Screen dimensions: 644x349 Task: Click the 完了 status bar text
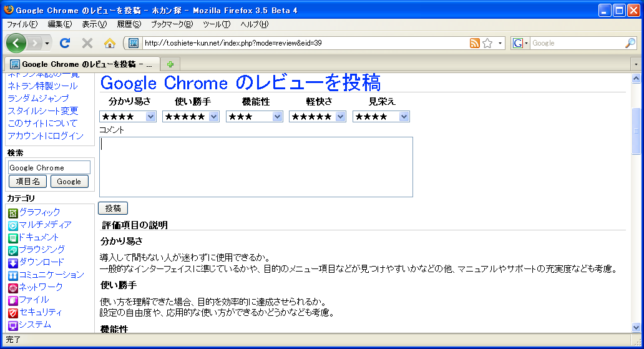(13, 340)
